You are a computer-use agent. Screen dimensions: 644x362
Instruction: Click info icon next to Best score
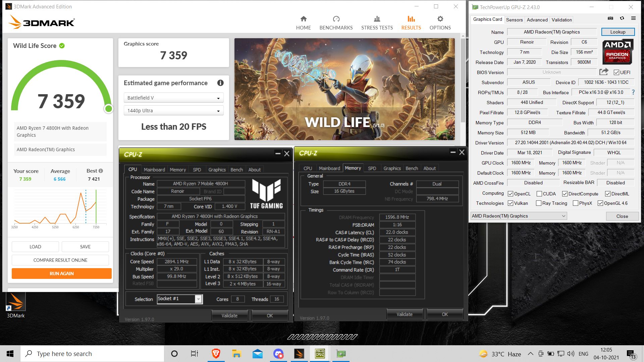click(x=101, y=171)
